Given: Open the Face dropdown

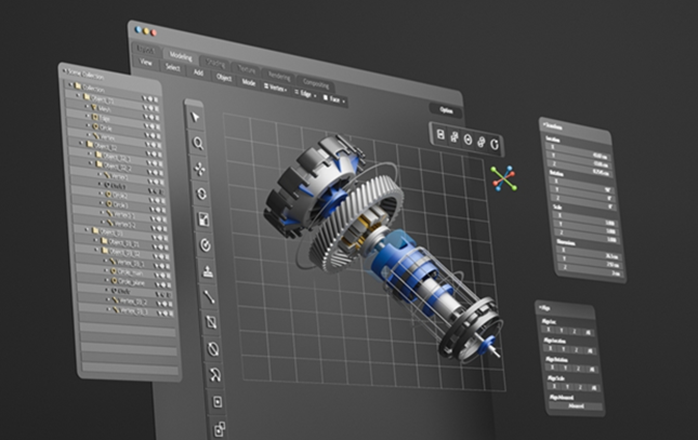Looking at the screenshot, I should [x=334, y=100].
